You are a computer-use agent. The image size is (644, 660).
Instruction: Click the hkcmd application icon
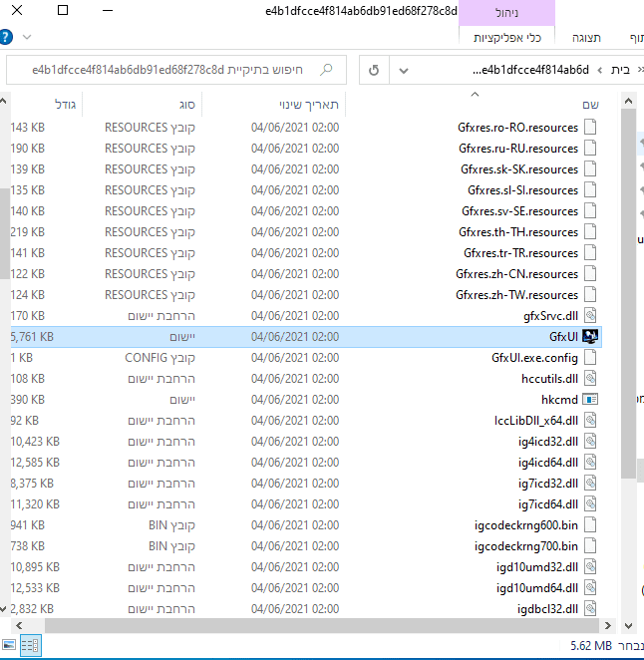coord(590,399)
